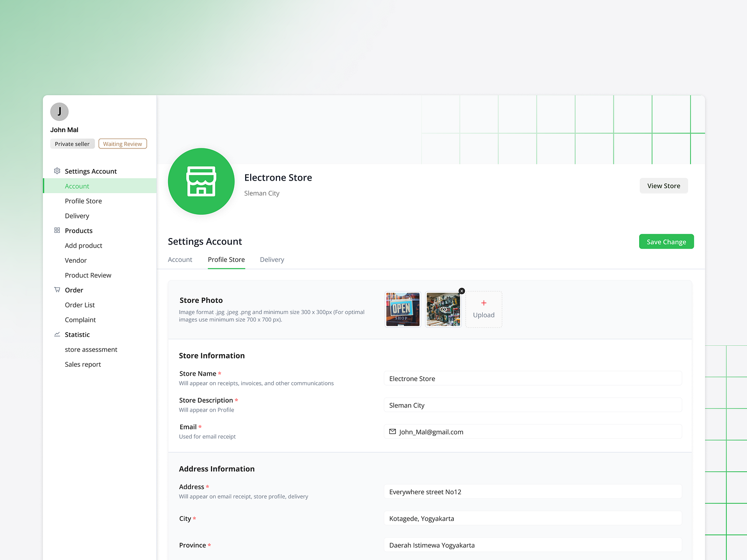Click the Statistic chart icon
Screen dimensions: 747x560
coord(57,335)
